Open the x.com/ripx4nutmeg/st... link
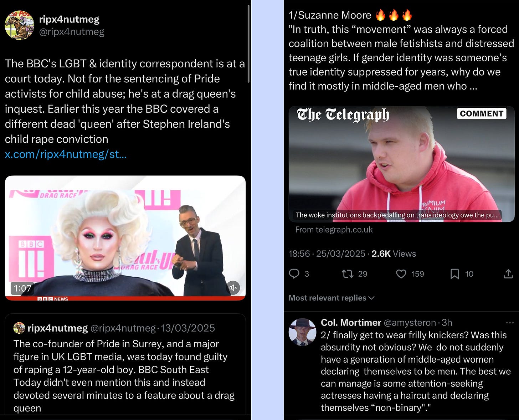Viewport: 519px width, 420px height. (x=66, y=154)
